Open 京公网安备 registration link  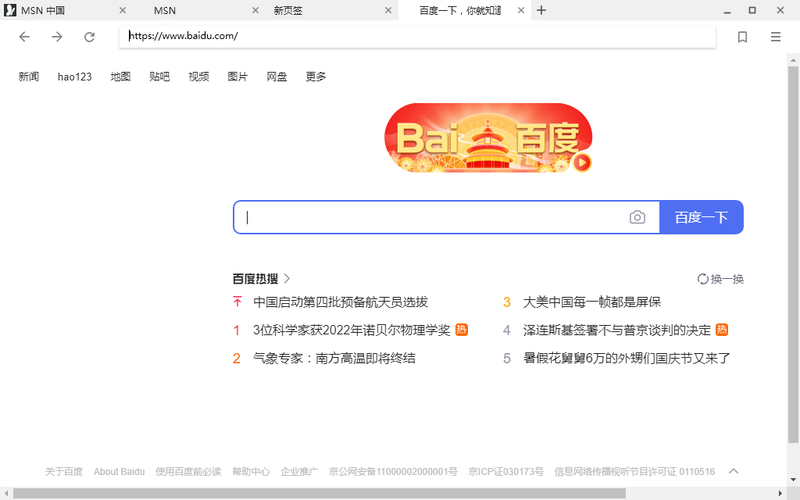point(393,471)
